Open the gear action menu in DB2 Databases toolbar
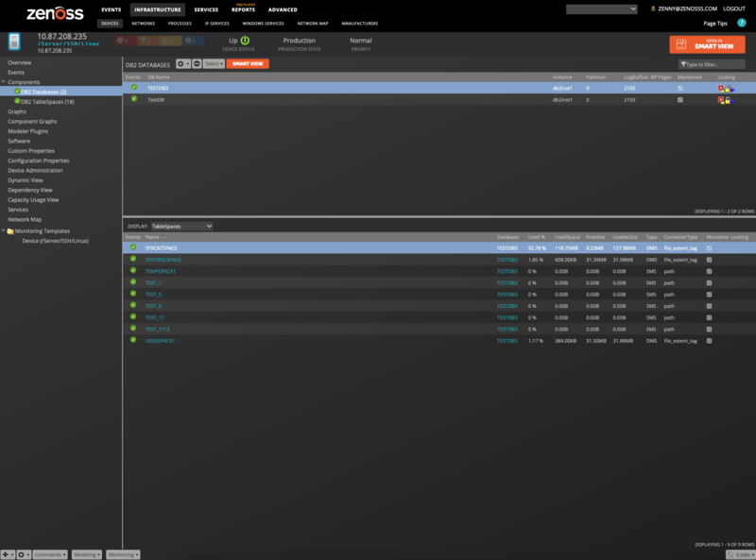Viewport: 756px width, 560px height. click(182, 63)
